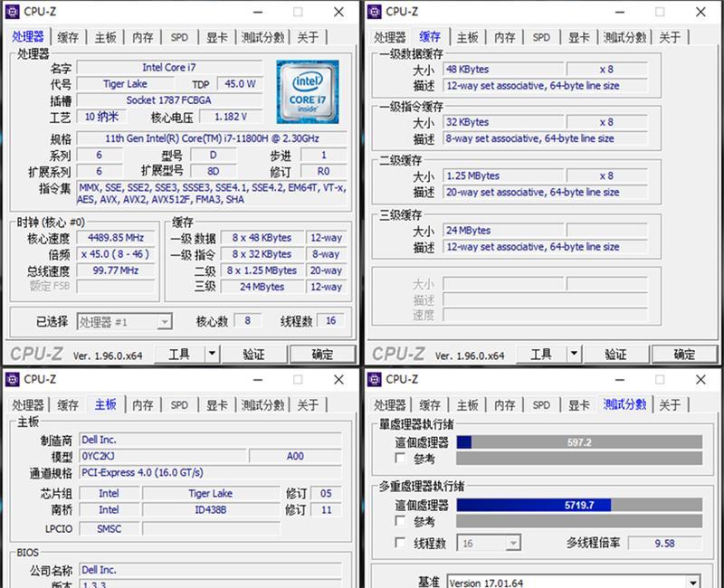Open the 基准 version dropdown
This screenshot has width=724, height=588.
tap(574, 583)
